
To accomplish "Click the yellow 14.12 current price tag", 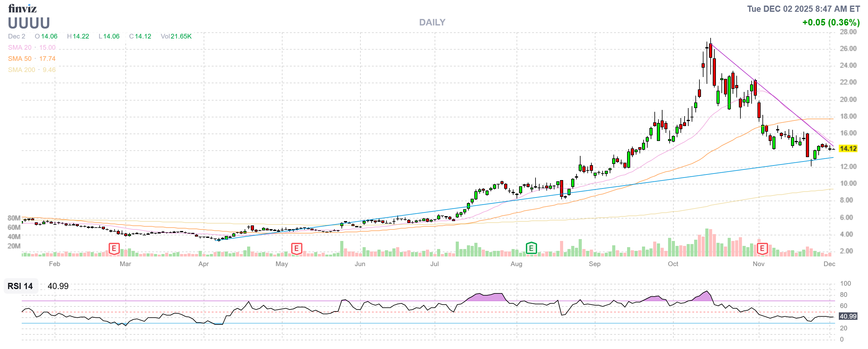I will [848, 148].
